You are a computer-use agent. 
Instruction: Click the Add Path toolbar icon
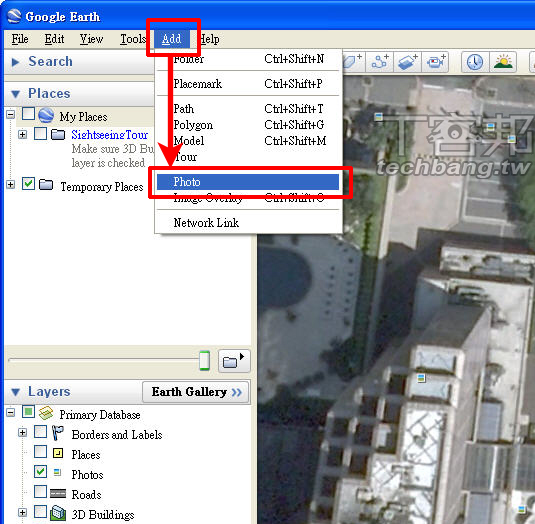click(380, 62)
